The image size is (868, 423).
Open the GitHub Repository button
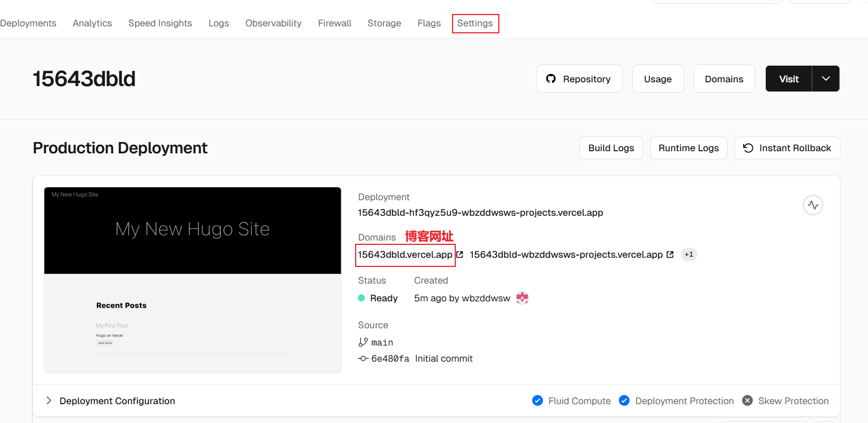coord(580,79)
